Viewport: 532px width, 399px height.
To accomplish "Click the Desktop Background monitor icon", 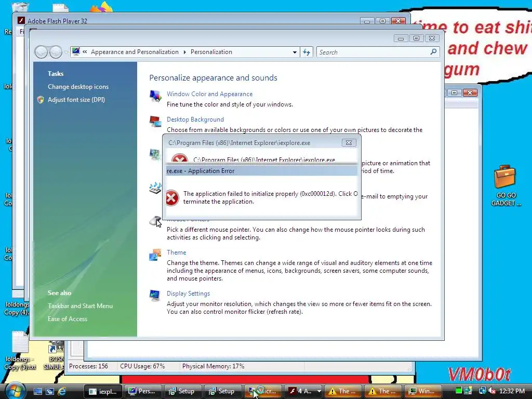I will point(155,121).
